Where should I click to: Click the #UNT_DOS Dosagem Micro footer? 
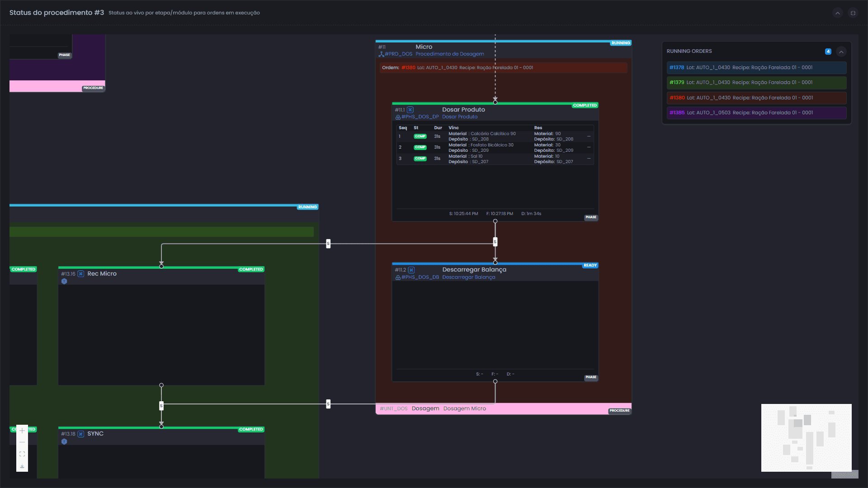click(503, 408)
